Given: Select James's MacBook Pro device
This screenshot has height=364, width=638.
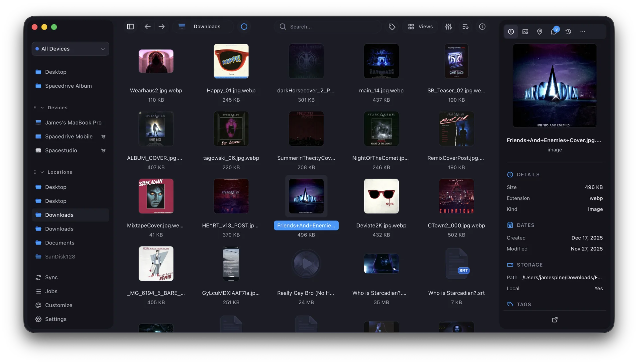Looking at the screenshot, I should point(70,123).
